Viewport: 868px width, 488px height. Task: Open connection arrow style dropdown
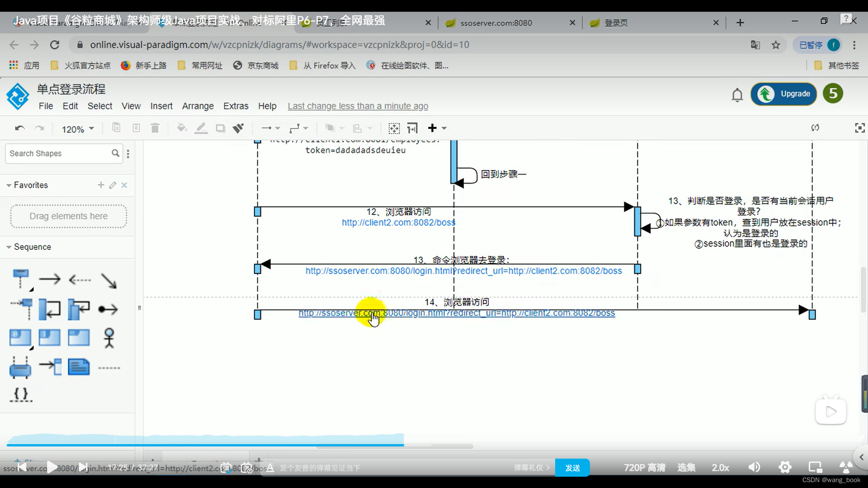271,128
